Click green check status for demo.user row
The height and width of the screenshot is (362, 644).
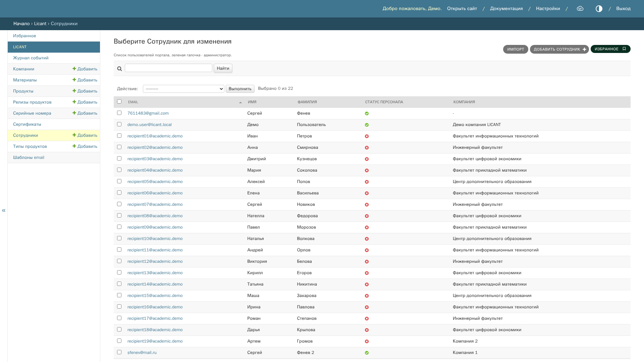pos(367,125)
